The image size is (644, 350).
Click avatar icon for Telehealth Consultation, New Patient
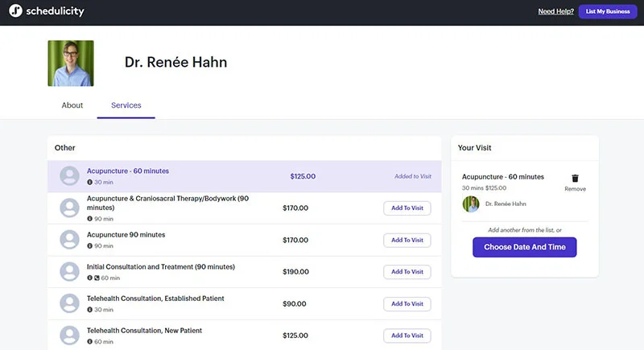coord(69,336)
